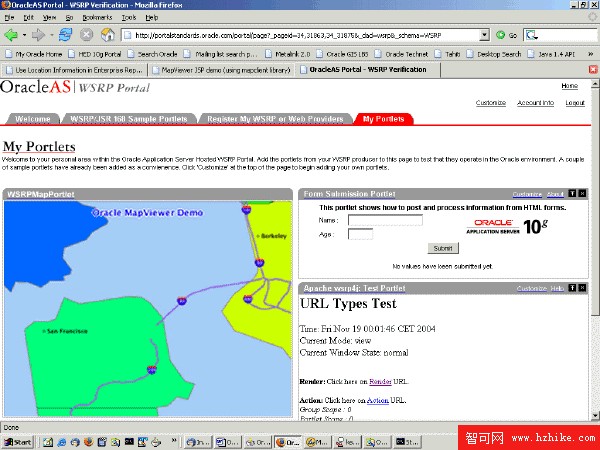Click About in Form Submission Portlet header

point(555,194)
